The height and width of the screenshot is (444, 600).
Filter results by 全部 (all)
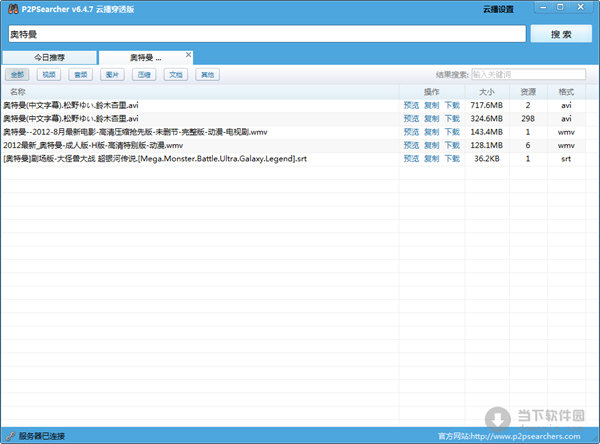[17, 74]
